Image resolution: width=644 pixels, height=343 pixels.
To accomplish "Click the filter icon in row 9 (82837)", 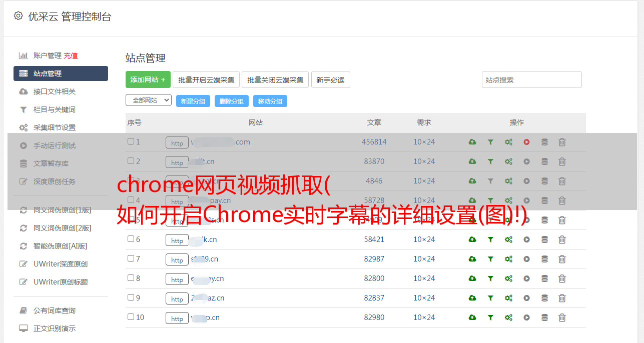I will point(490,298).
